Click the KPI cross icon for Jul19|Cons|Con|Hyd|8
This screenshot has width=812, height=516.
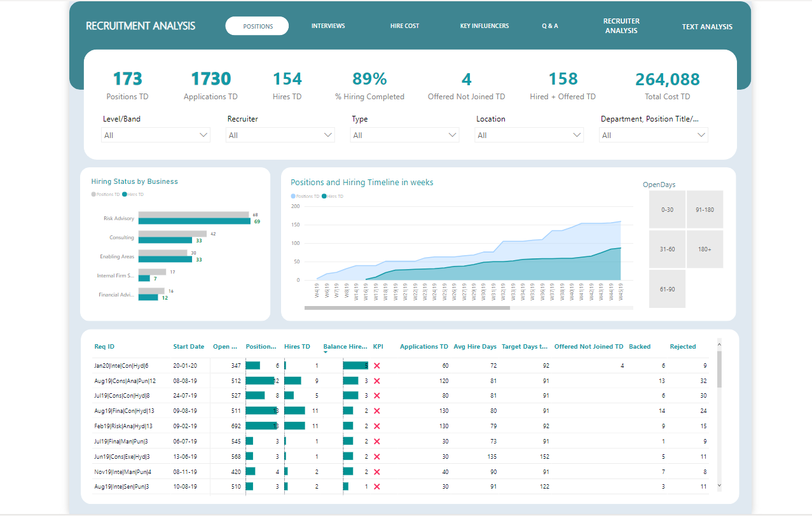[x=376, y=396]
